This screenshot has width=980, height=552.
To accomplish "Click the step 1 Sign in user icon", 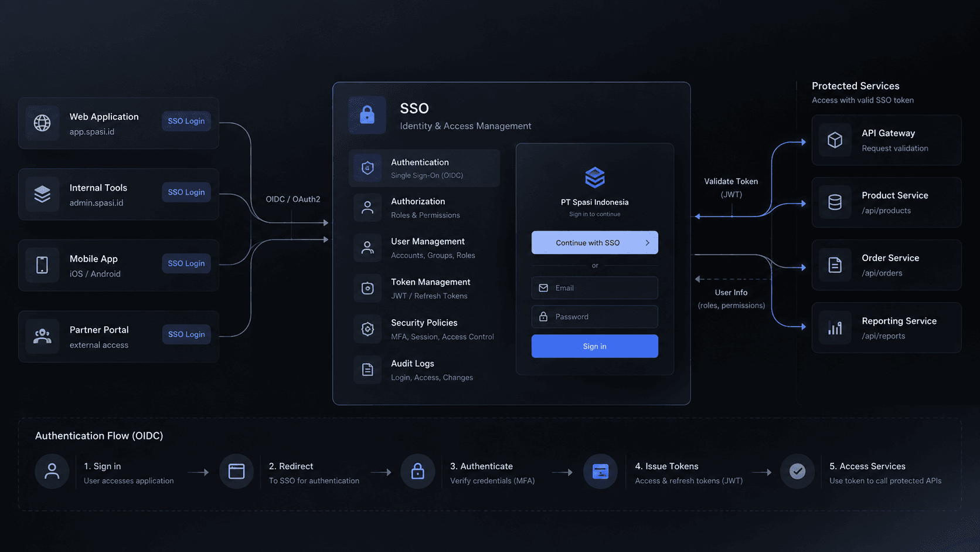I will (52, 471).
